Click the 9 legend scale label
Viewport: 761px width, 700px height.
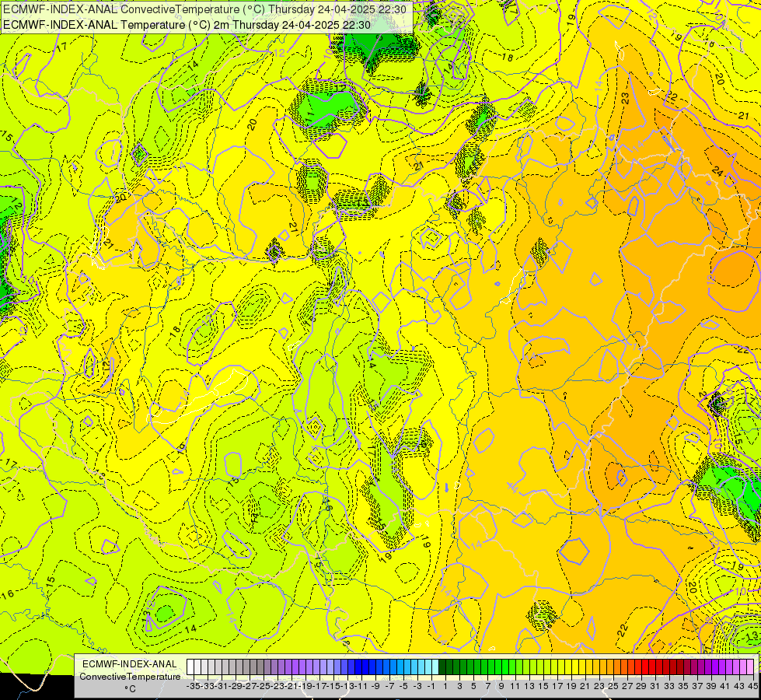[501, 687]
